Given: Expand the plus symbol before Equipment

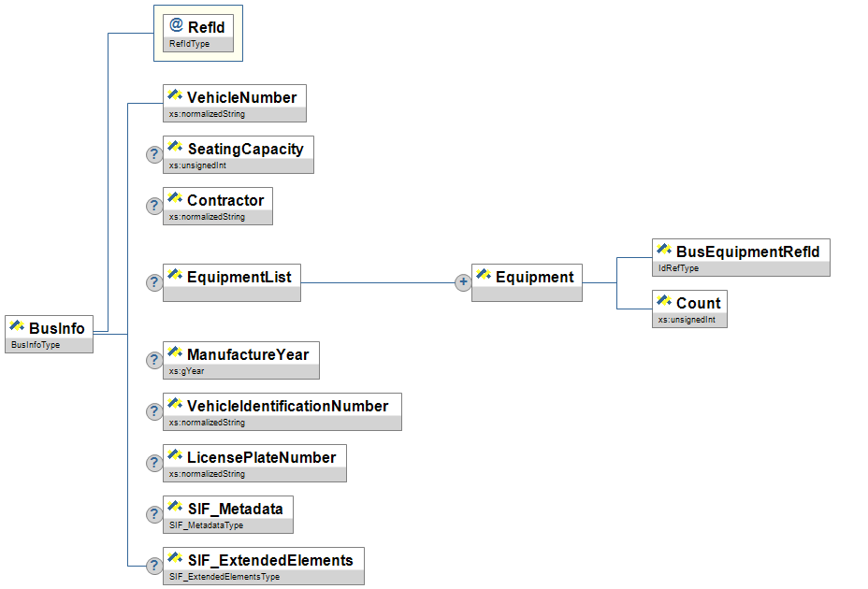Looking at the screenshot, I should (462, 282).
